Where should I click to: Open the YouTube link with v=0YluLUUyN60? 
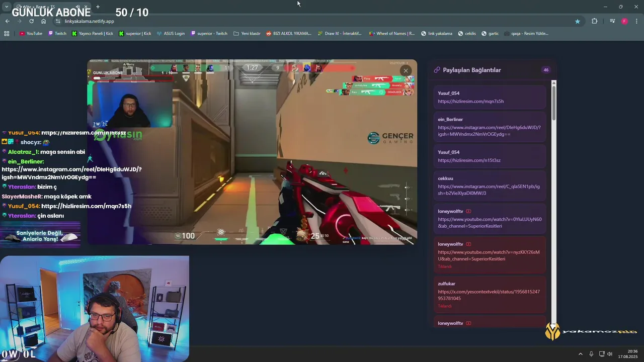click(x=490, y=223)
